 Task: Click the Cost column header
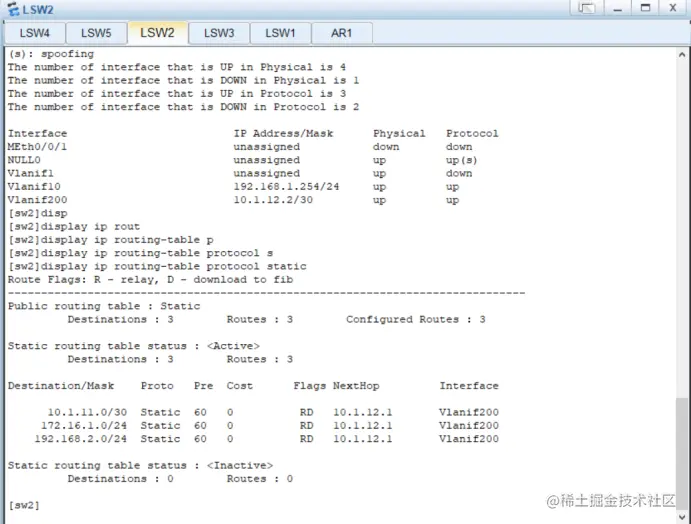240,386
